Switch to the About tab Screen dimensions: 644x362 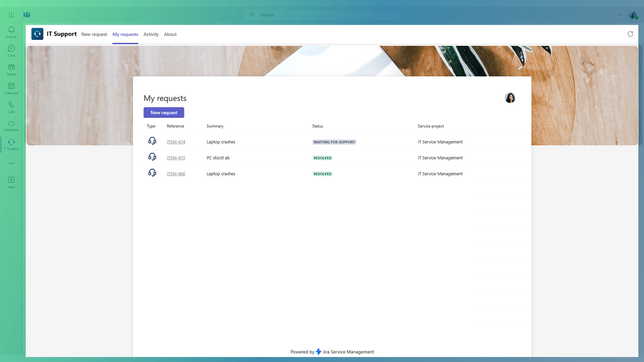pyautogui.click(x=170, y=34)
